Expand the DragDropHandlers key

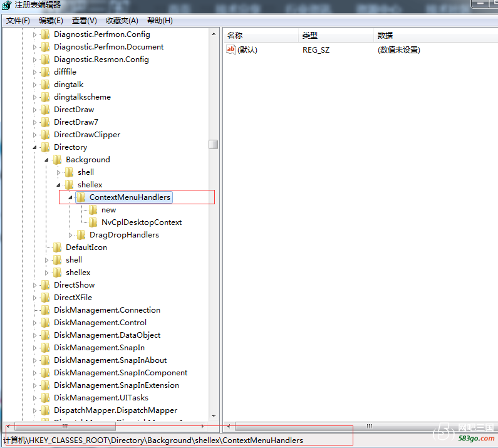(70, 235)
